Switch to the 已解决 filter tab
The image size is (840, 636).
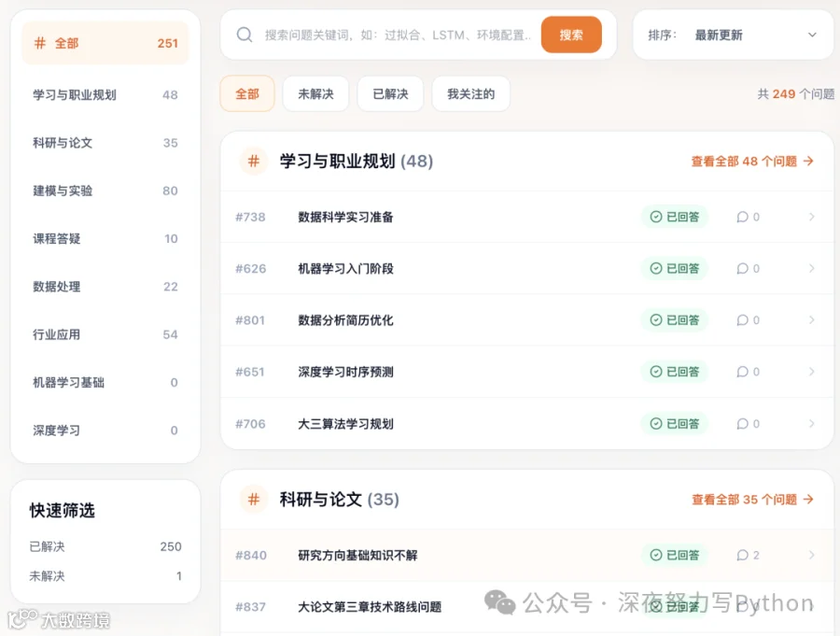(390, 93)
